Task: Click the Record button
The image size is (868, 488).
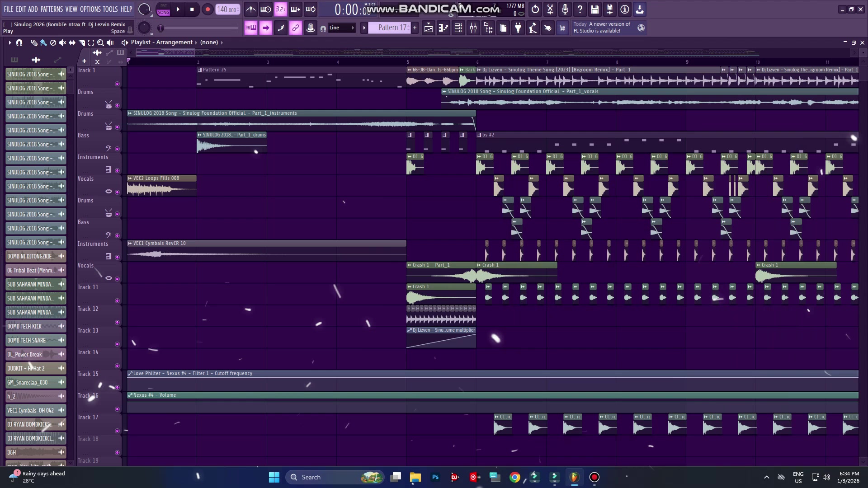Action: tap(208, 9)
